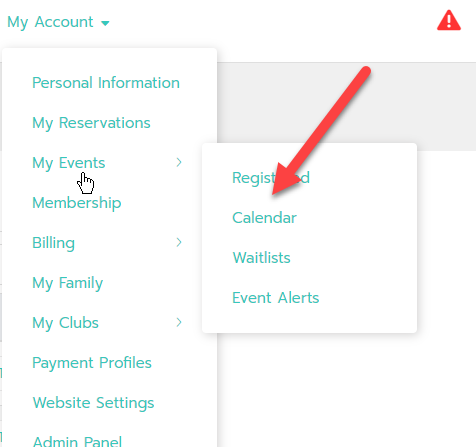Select My Events menu item

(x=69, y=163)
